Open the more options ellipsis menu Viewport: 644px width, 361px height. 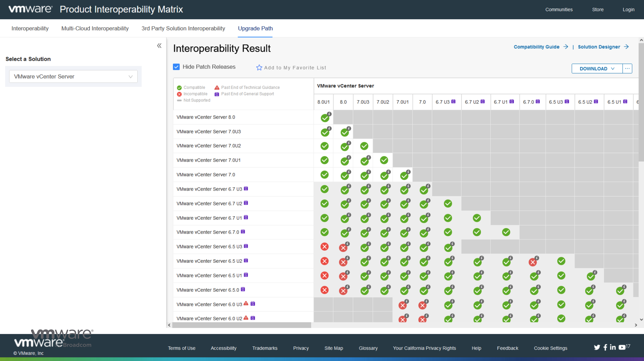tap(627, 68)
